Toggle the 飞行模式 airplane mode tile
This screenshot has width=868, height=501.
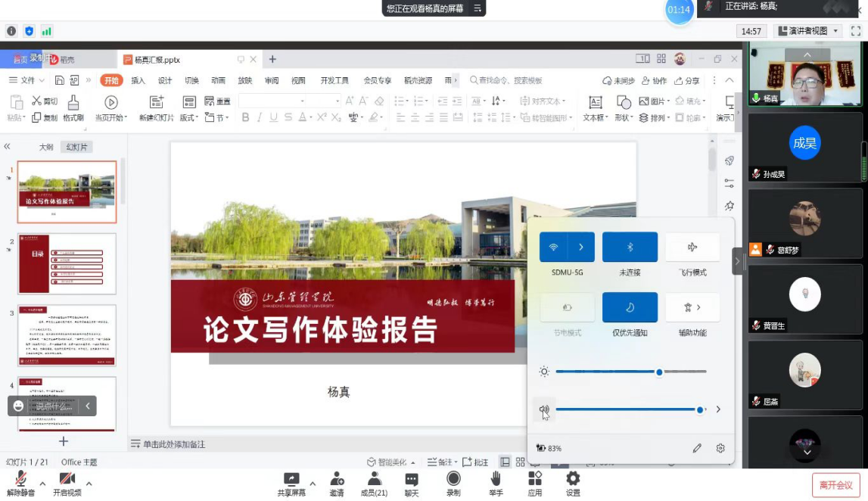pos(692,247)
